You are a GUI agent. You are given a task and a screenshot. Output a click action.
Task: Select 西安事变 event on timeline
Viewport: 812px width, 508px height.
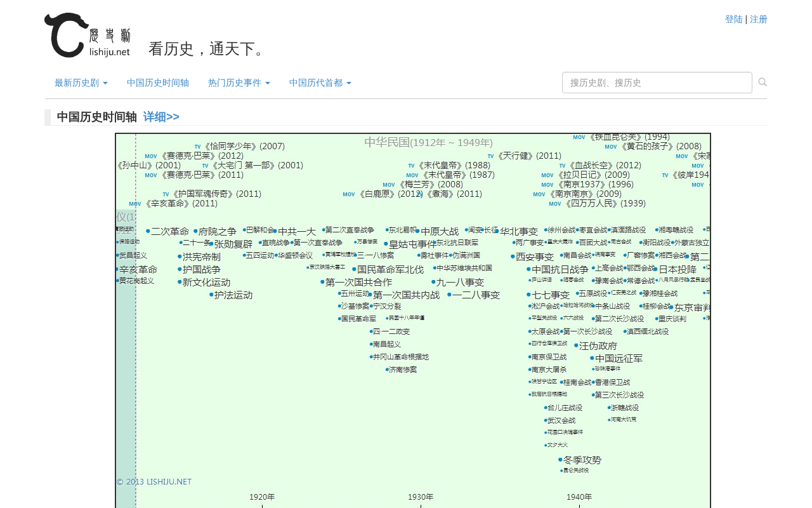tap(534, 257)
